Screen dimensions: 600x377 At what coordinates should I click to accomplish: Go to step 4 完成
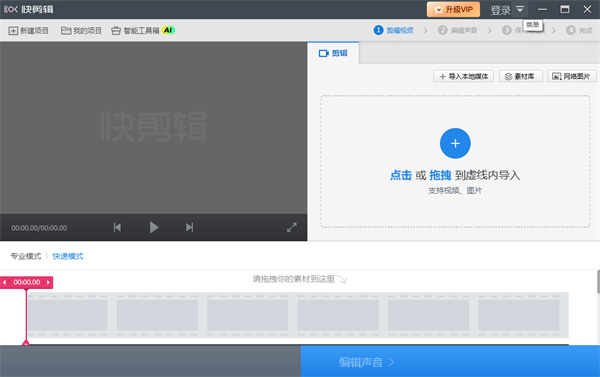coord(579,30)
